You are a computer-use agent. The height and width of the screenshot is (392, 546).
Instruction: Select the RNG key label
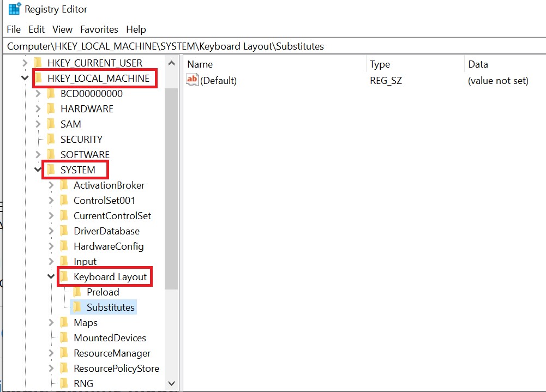tap(83, 384)
